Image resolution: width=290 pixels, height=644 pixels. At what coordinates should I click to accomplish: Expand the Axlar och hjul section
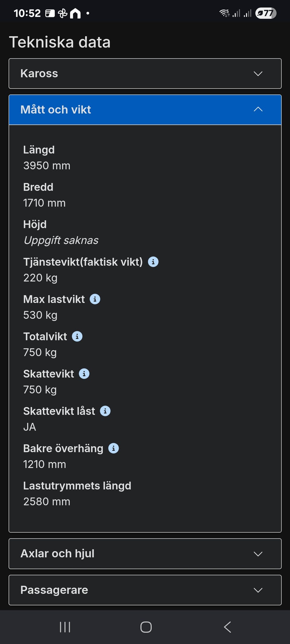coord(145,554)
